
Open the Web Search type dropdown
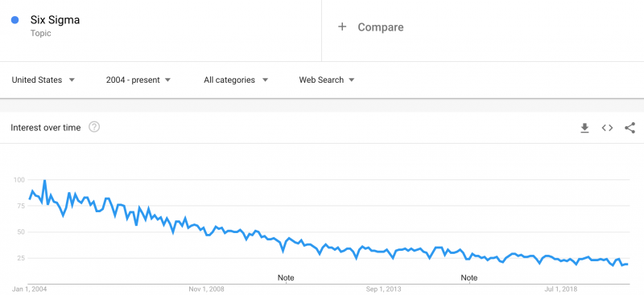[x=327, y=80]
